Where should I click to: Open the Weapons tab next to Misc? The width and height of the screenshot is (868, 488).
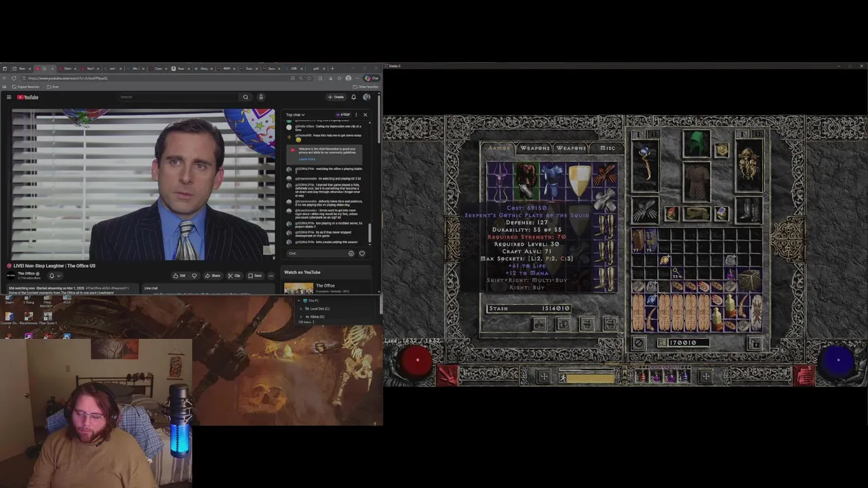tap(571, 148)
